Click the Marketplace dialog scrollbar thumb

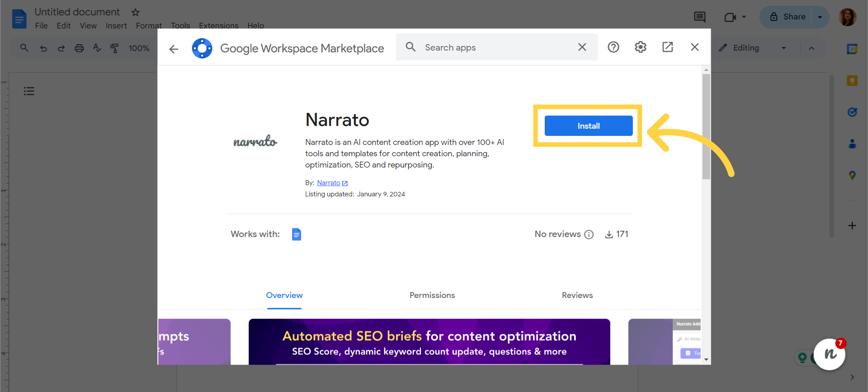(706, 126)
